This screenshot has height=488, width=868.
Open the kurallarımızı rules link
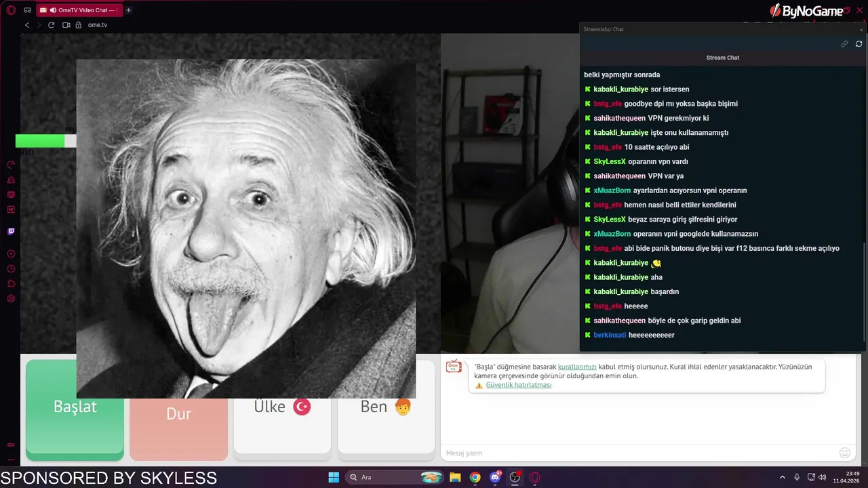(x=577, y=367)
